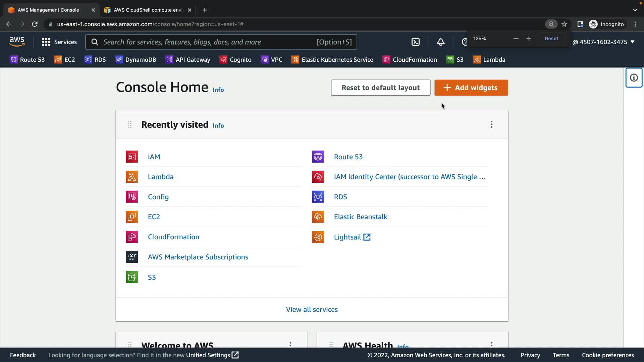Bookmark page with the star icon

point(564,24)
